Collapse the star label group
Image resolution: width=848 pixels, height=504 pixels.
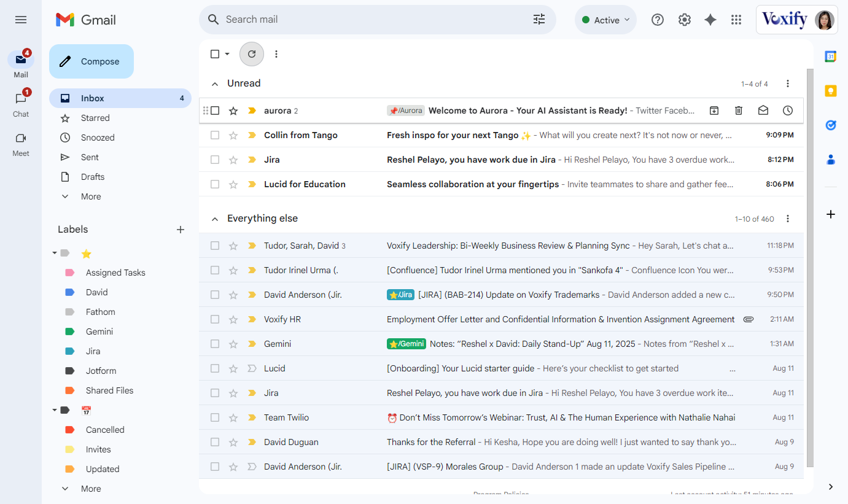click(55, 253)
